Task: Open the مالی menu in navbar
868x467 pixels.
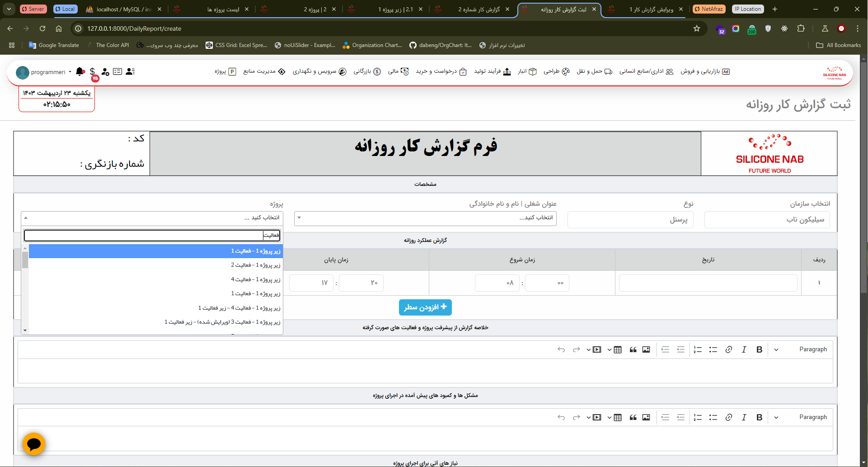Action: pos(398,71)
